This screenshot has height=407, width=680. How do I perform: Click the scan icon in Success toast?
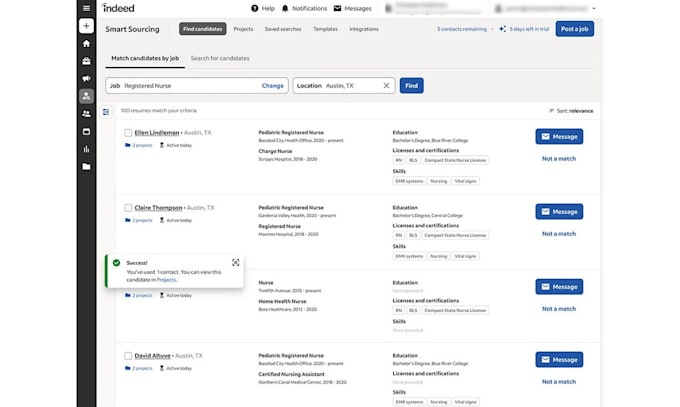pos(235,263)
